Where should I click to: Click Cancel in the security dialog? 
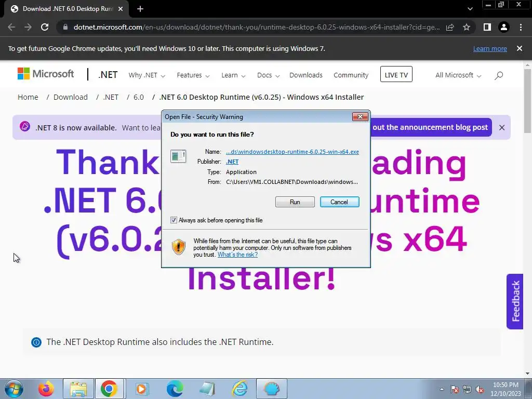click(x=339, y=202)
